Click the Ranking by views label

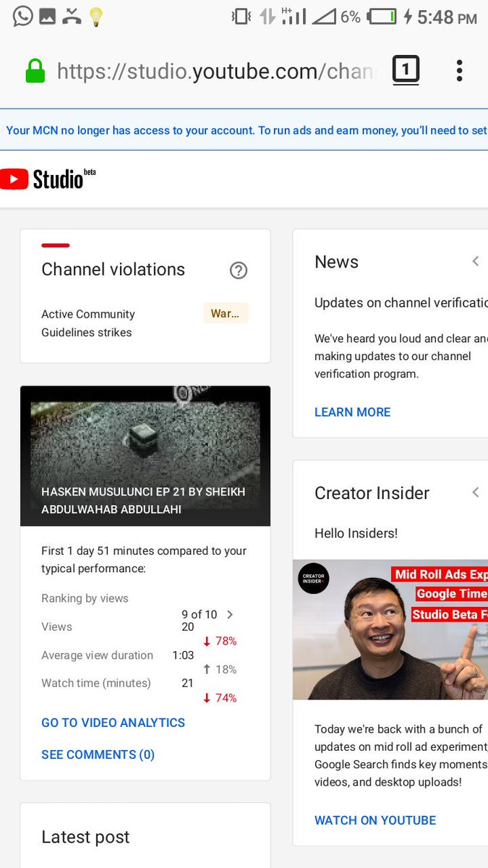pos(85,598)
